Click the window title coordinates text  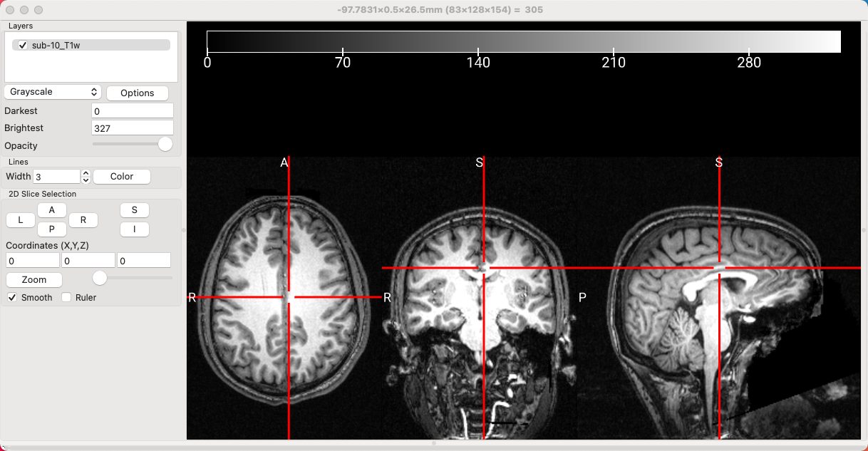[x=440, y=10]
